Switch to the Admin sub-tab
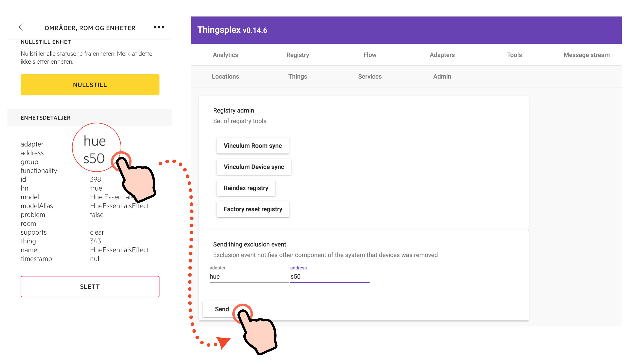Viewport: 637px width, 364px height. click(x=442, y=76)
